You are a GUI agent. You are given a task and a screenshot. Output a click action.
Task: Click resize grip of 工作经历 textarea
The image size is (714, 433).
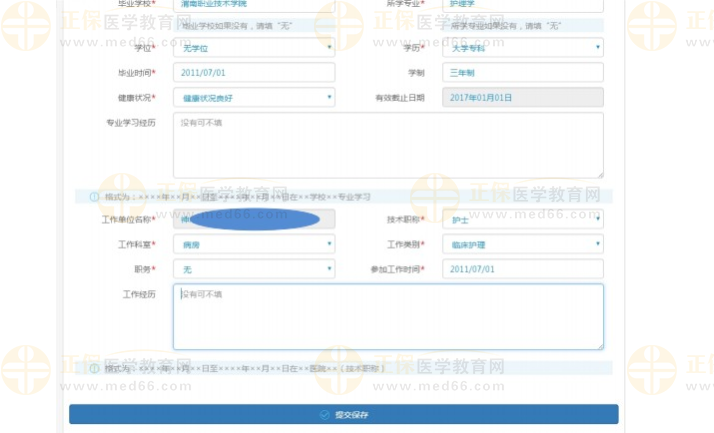599,345
